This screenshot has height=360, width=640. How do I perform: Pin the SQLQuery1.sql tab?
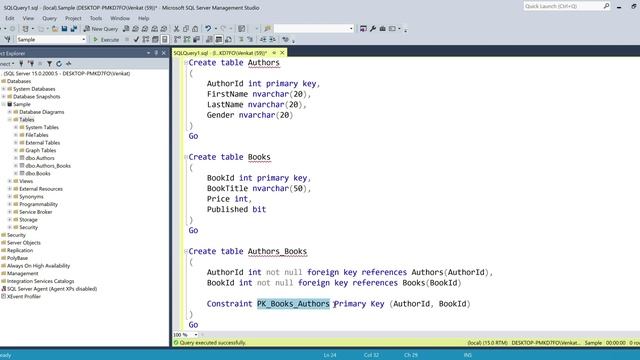274,53
